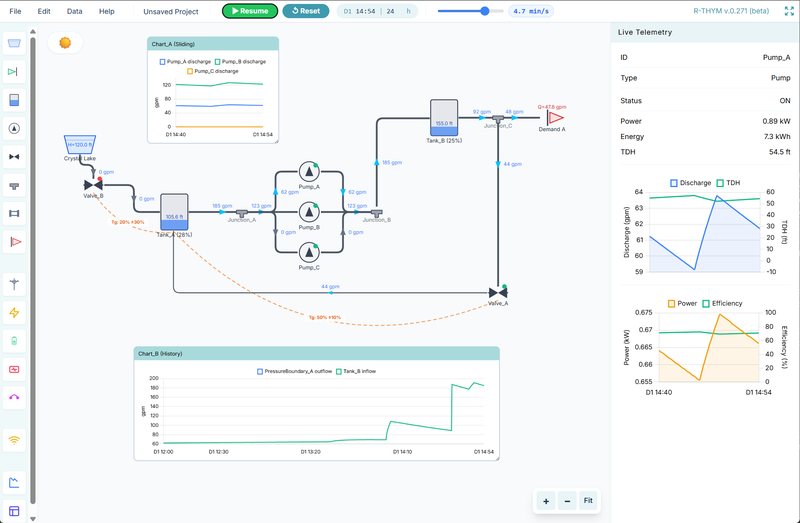Toggle Pump_C discharge series in Chart_A
This screenshot has height=523, width=800.
point(213,71)
